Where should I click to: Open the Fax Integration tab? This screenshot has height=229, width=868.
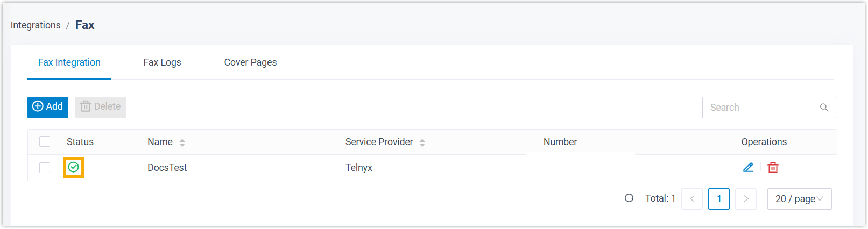tap(69, 62)
